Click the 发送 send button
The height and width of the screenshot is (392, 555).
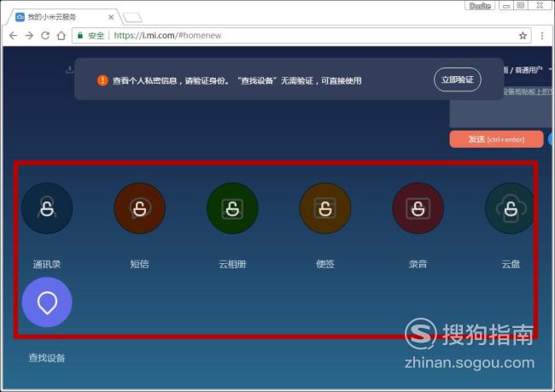(496, 139)
